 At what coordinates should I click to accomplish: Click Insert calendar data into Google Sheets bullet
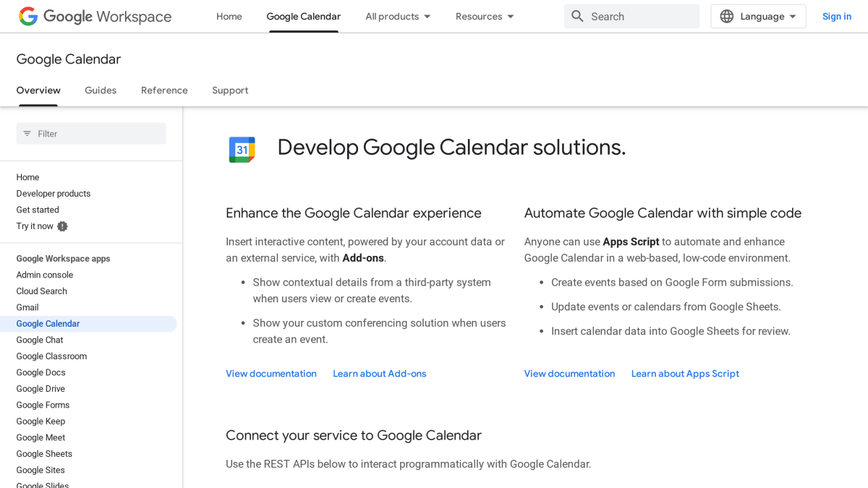click(671, 331)
